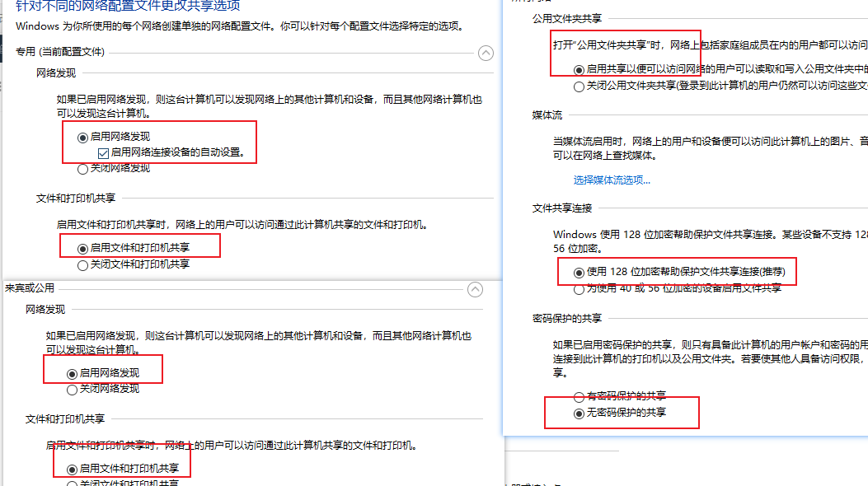Select 使用 128 位加密帮助保护文件共享连接 option

579,273
